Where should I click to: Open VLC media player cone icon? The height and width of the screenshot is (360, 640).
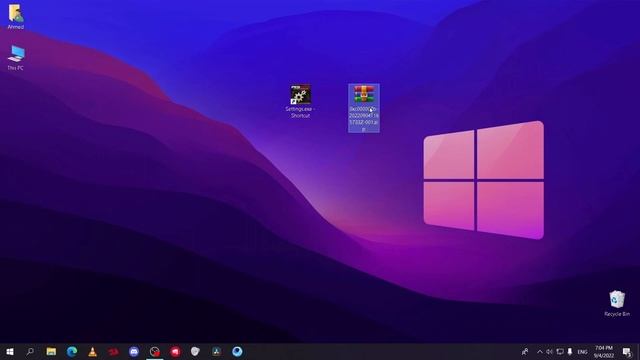pos(93,351)
